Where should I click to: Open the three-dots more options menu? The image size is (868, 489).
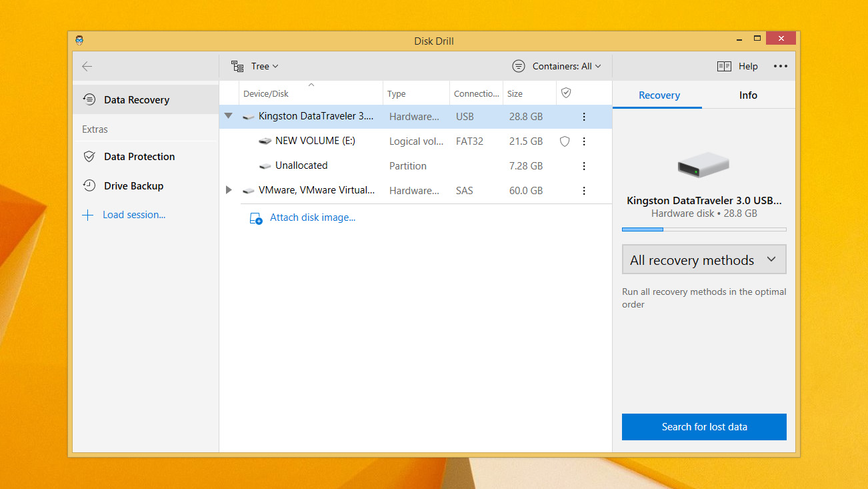780,66
